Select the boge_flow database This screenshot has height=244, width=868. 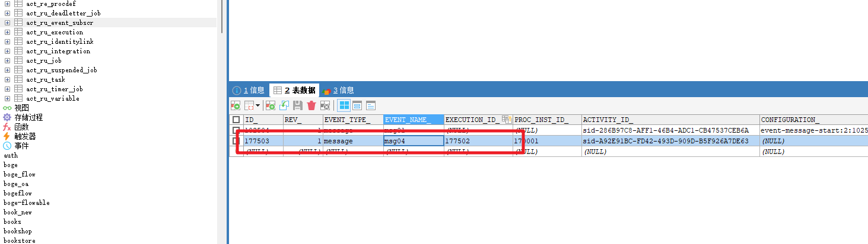(x=20, y=174)
